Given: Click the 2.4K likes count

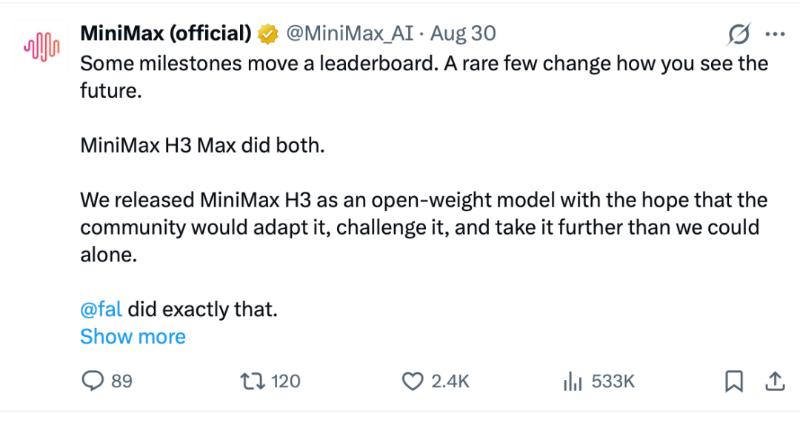Looking at the screenshot, I should [x=450, y=381].
